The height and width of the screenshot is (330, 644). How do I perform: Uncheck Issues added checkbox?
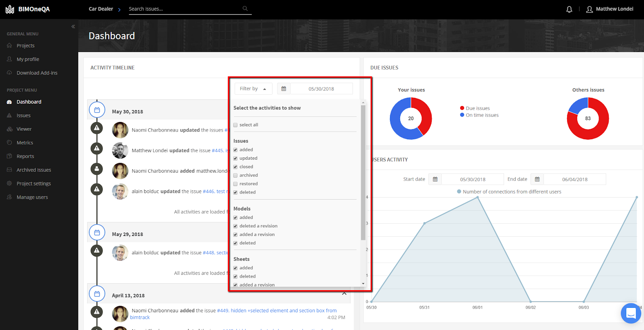pyautogui.click(x=235, y=150)
